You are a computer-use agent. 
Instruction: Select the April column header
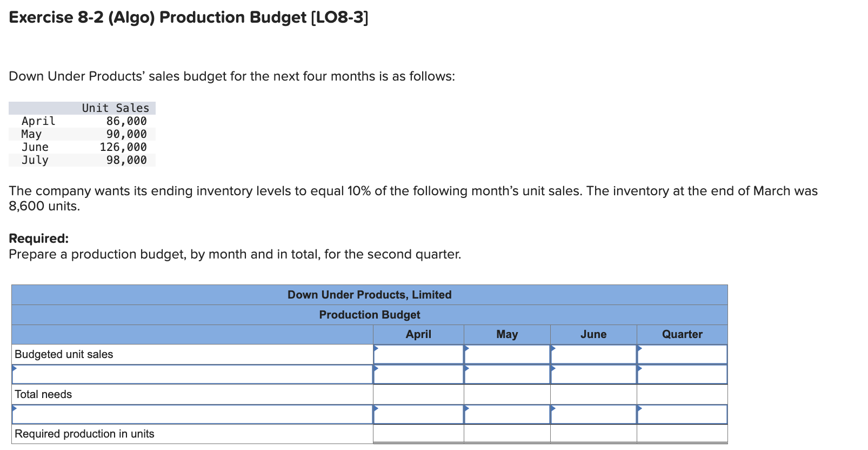point(418,334)
